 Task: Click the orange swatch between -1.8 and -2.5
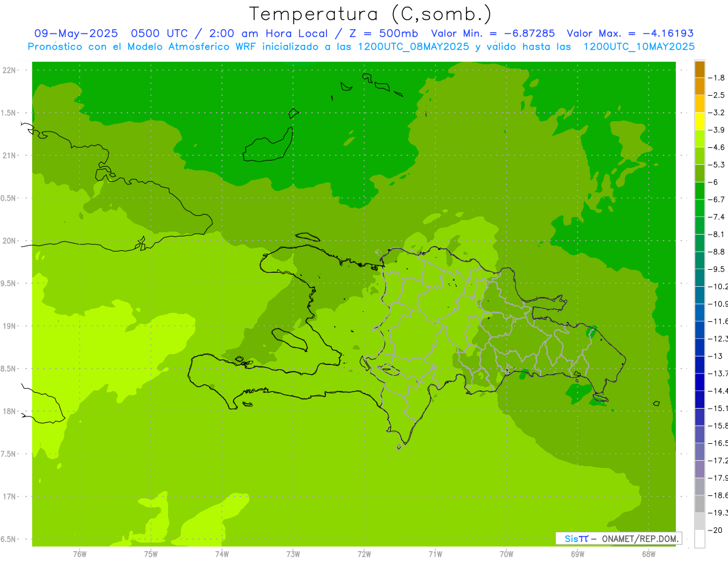coord(699,86)
